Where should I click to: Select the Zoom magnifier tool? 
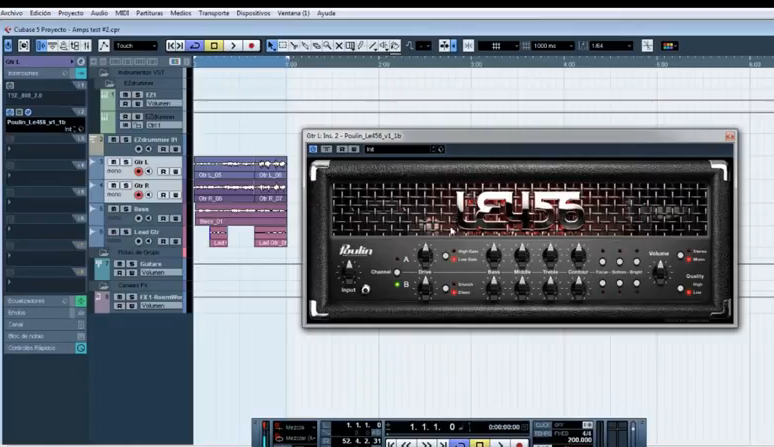[327, 46]
